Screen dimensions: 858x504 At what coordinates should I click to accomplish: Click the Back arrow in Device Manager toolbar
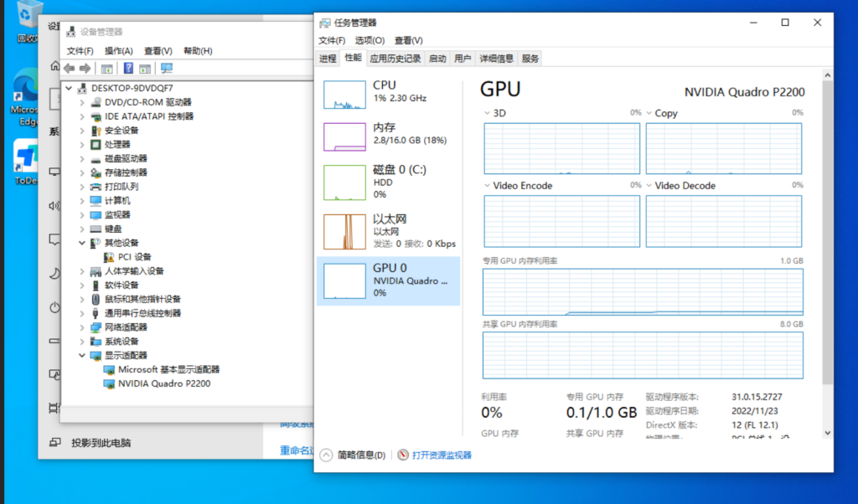pos(70,68)
